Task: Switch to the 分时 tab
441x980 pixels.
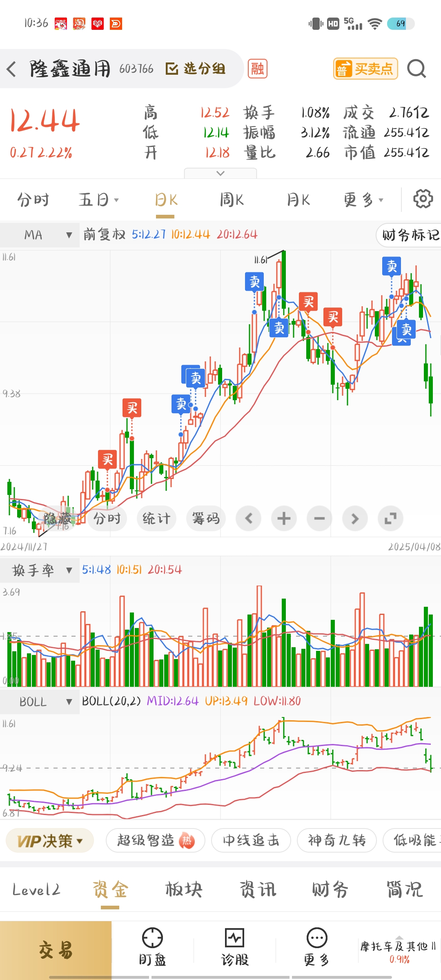Action: 33,200
